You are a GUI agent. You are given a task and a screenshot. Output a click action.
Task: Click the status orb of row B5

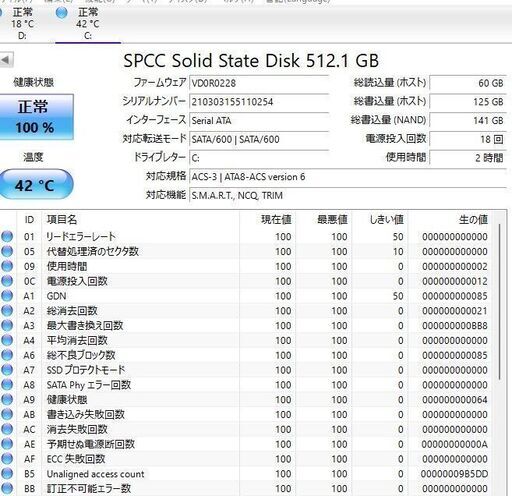click(x=7, y=474)
